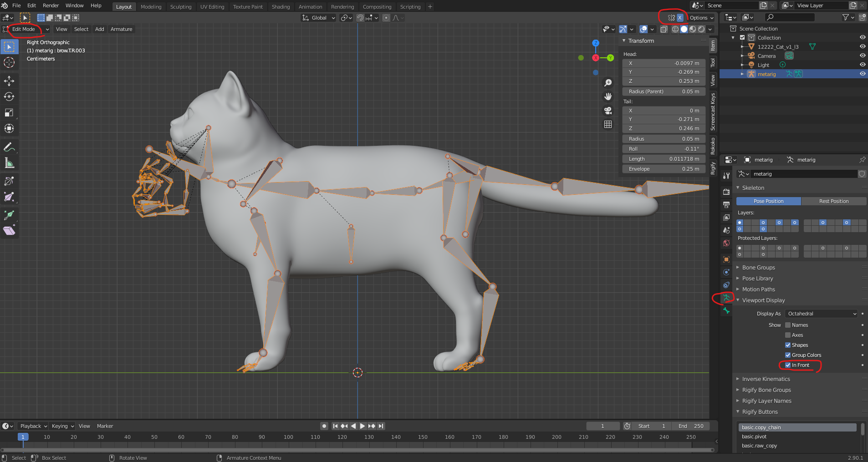The height and width of the screenshot is (462, 868).
Task: Open the Render menu
Action: coord(51,5)
